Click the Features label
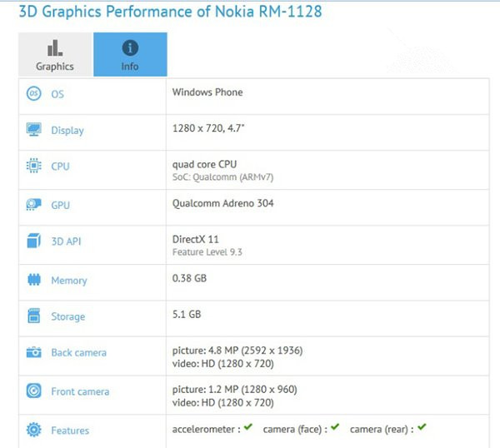 (x=70, y=431)
